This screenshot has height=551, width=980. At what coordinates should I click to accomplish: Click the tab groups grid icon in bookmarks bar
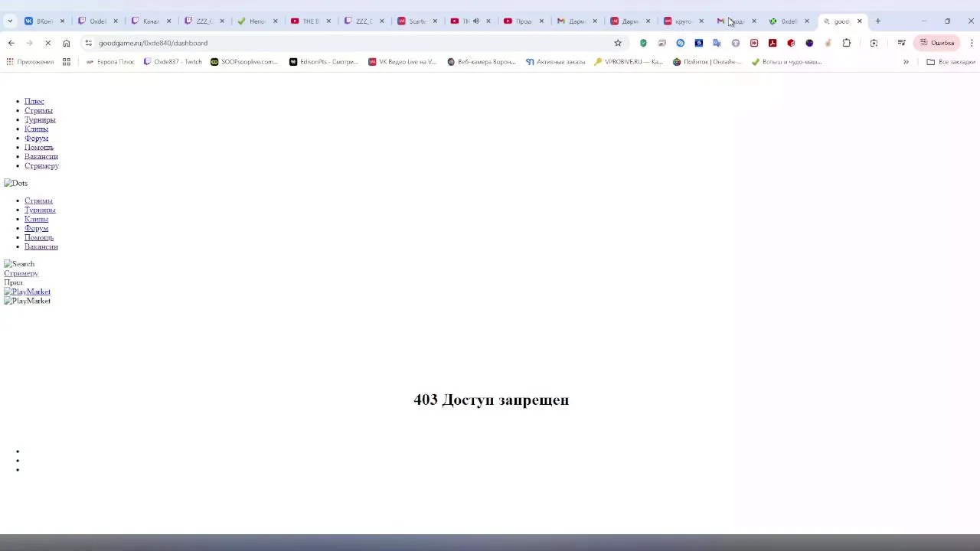coord(67,62)
